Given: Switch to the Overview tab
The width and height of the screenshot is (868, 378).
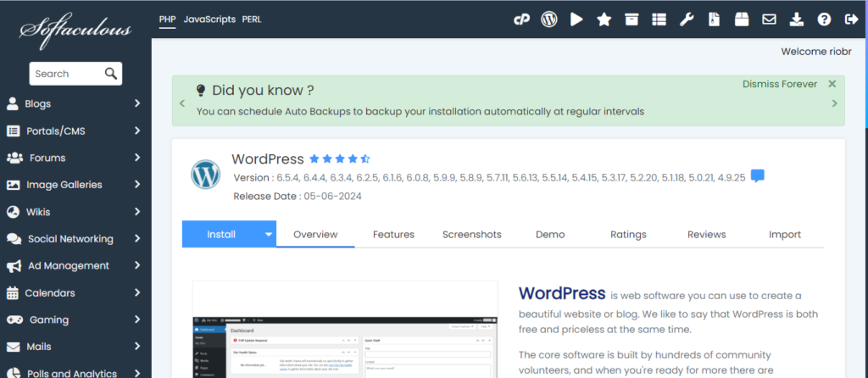Looking at the screenshot, I should point(315,234).
